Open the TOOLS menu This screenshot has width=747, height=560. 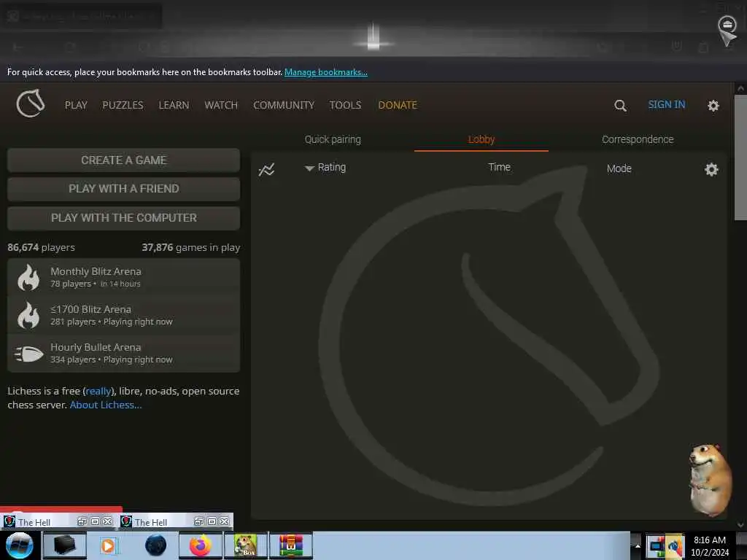pos(345,105)
